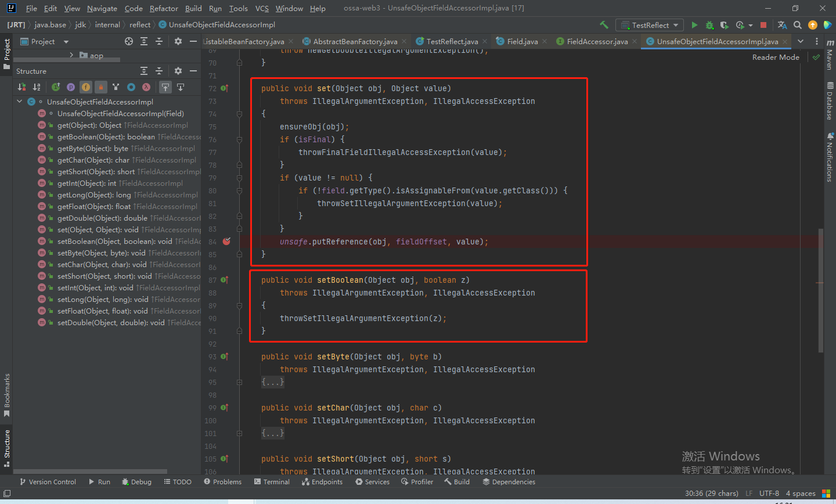
Task: Click the editor vertical scrollbar thumb
Action: 820,290
